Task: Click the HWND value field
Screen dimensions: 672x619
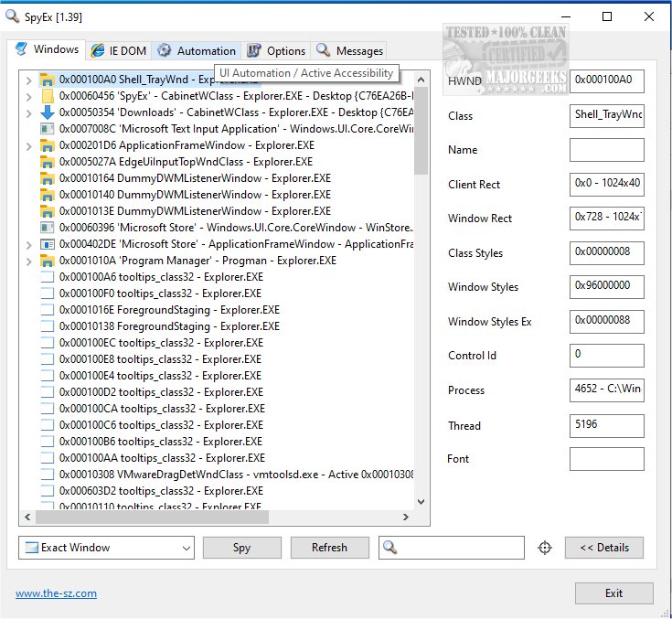Action: [x=606, y=80]
